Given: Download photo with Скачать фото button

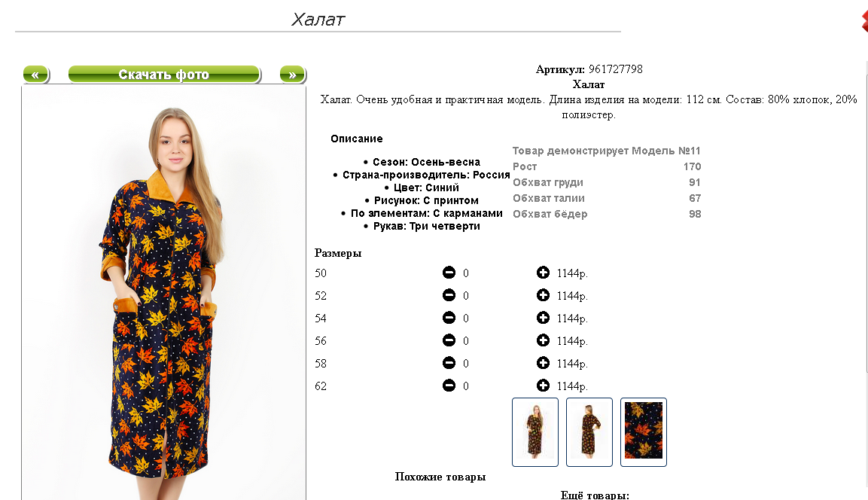Looking at the screenshot, I should click(x=164, y=75).
